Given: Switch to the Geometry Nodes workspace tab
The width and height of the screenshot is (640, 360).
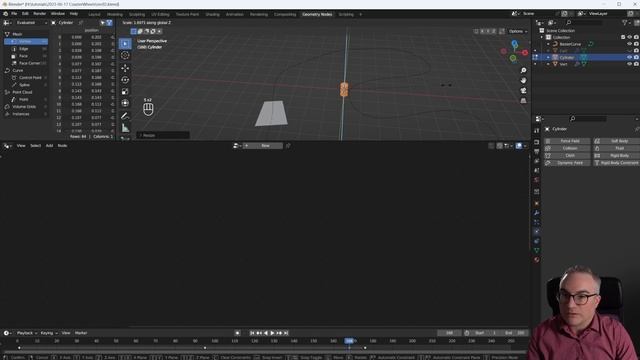Looking at the screenshot, I should pos(317,14).
